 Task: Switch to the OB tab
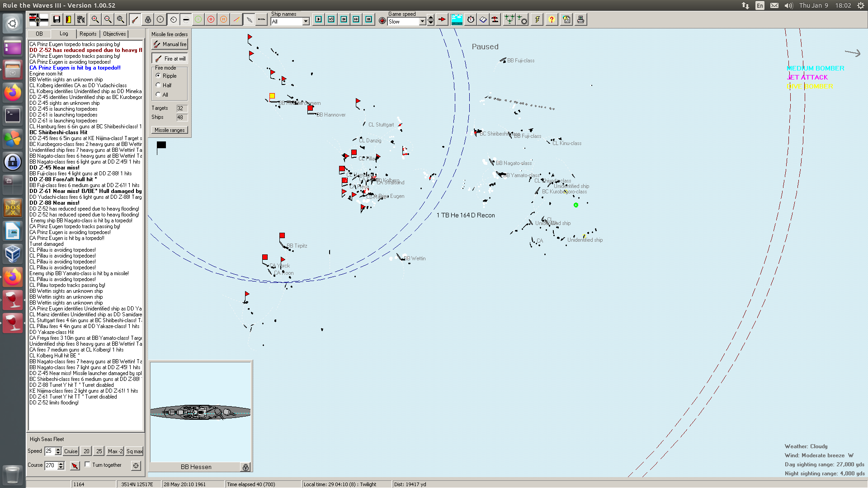[x=39, y=34]
